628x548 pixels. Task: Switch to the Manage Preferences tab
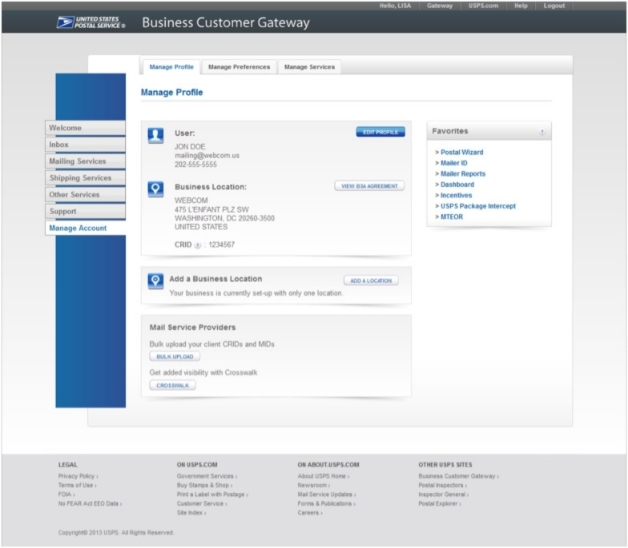[239, 67]
